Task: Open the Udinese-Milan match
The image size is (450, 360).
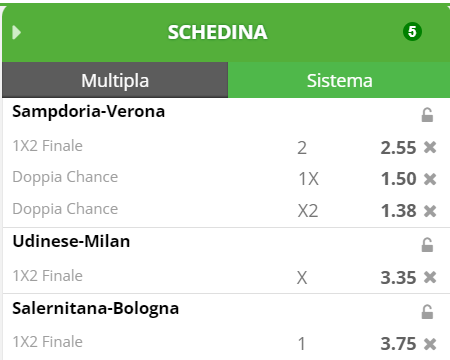Action: (71, 241)
